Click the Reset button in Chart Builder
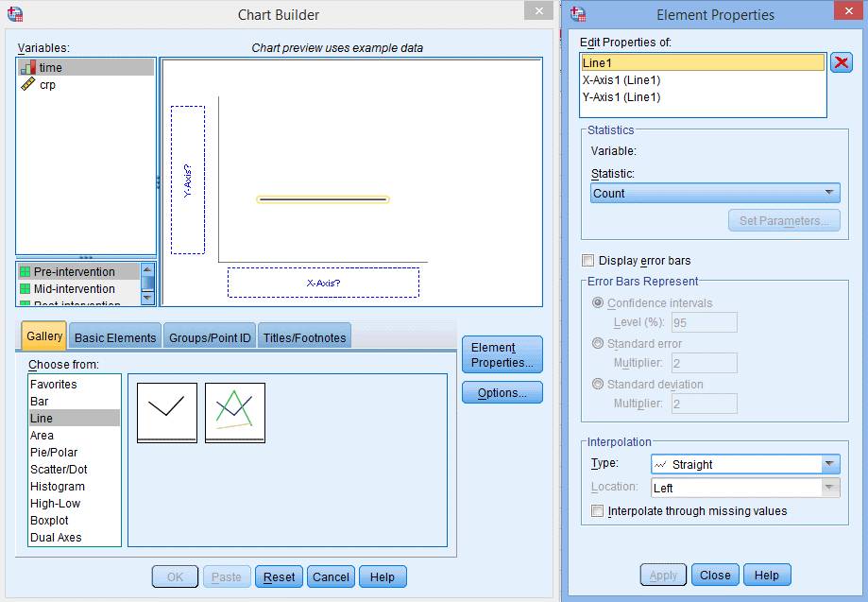 [x=279, y=576]
